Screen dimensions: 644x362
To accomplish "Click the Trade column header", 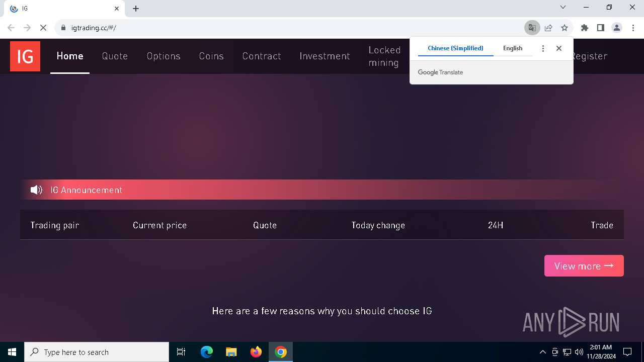I will point(602,225).
